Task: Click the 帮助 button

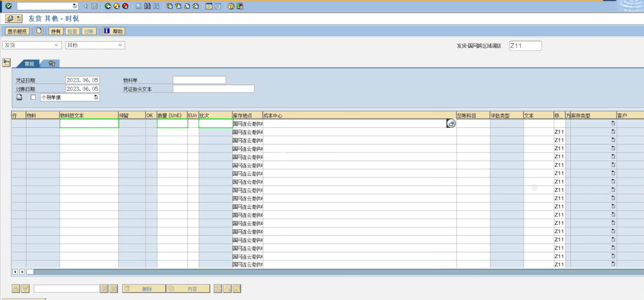Action: [x=113, y=31]
